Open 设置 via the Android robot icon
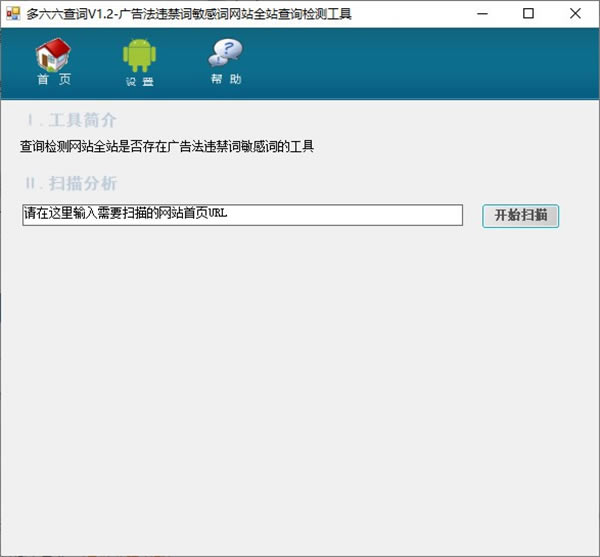Image resolution: width=600 pixels, height=557 pixels. (x=139, y=56)
